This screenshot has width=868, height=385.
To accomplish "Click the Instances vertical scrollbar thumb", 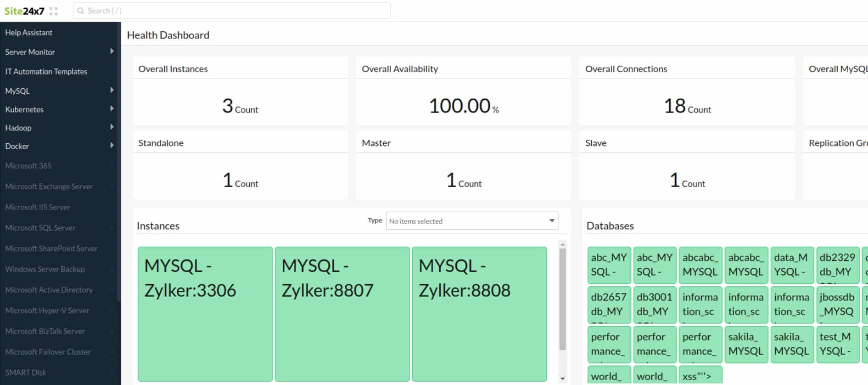I will (563, 300).
